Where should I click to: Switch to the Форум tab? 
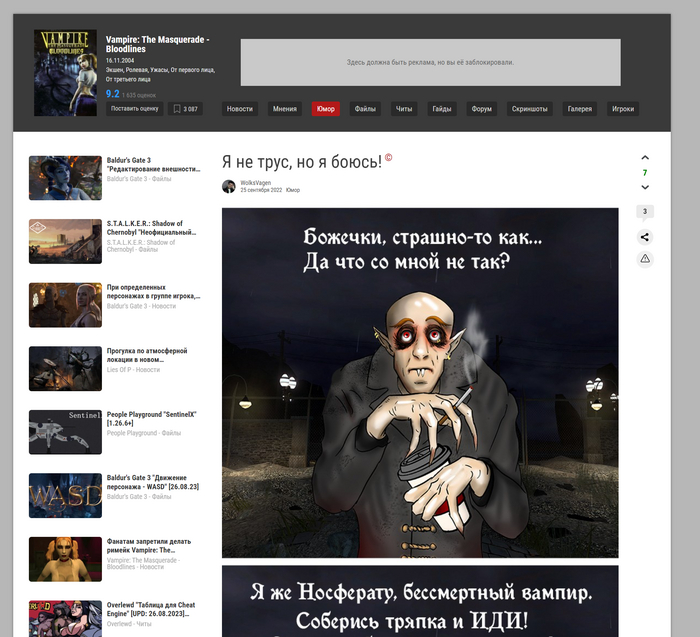(x=481, y=109)
